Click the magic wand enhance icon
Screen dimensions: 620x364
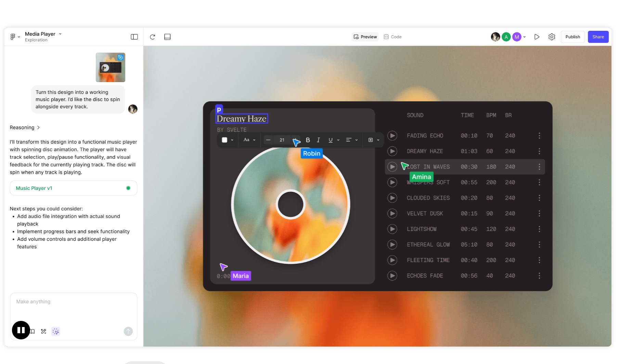click(x=43, y=331)
